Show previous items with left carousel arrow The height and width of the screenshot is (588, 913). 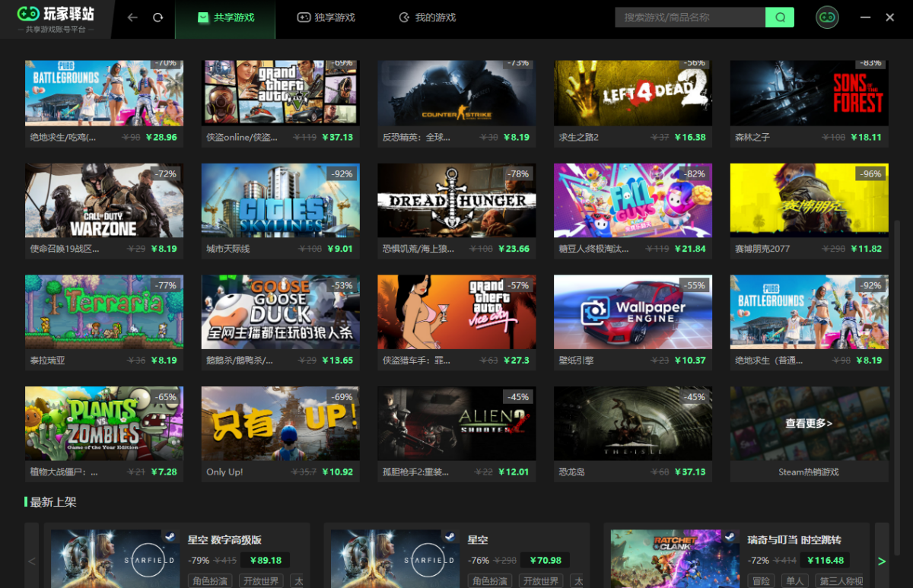pyautogui.click(x=31, y=561)
